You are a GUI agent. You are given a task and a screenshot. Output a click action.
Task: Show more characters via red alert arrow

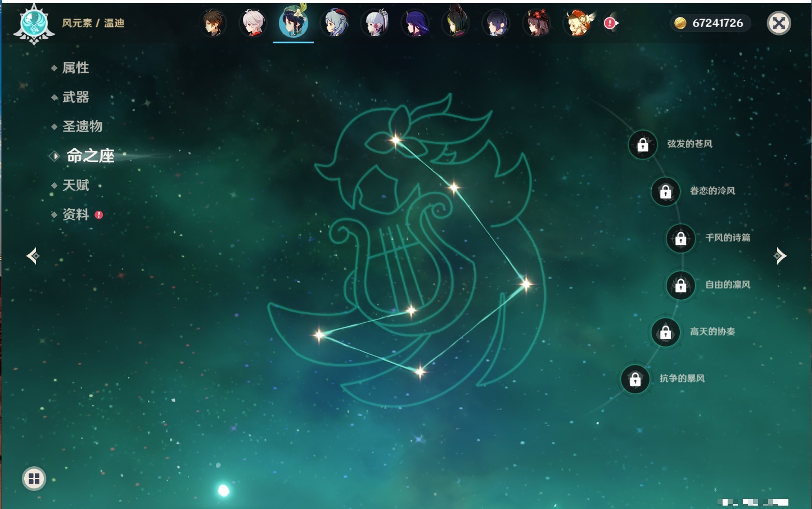[611, 23]
